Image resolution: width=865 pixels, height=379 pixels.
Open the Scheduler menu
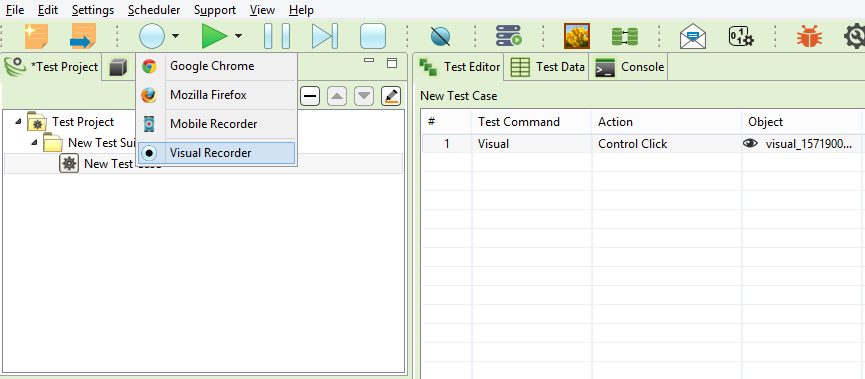click(x=154, y=10)
